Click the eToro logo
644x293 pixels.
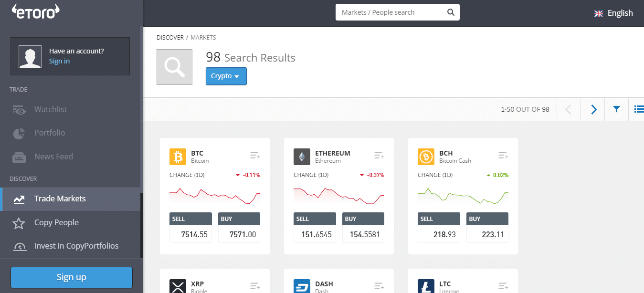[x=36, y=11]
